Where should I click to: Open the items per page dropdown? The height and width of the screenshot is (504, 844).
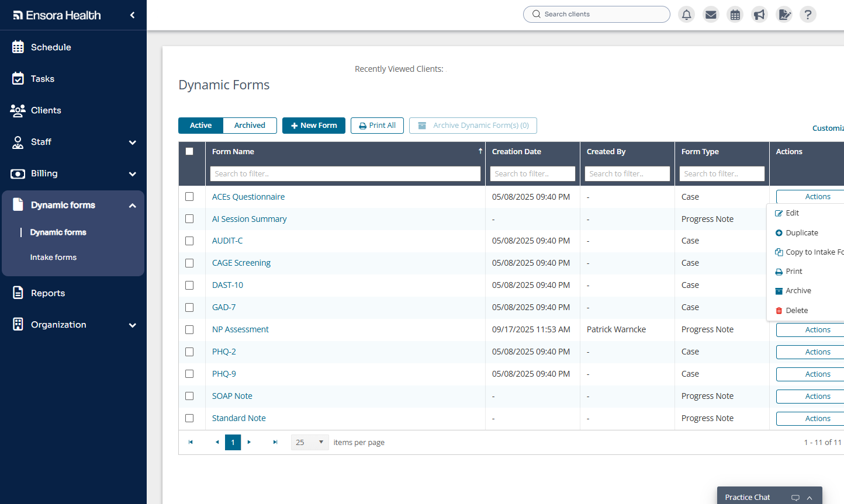point(310,442)
